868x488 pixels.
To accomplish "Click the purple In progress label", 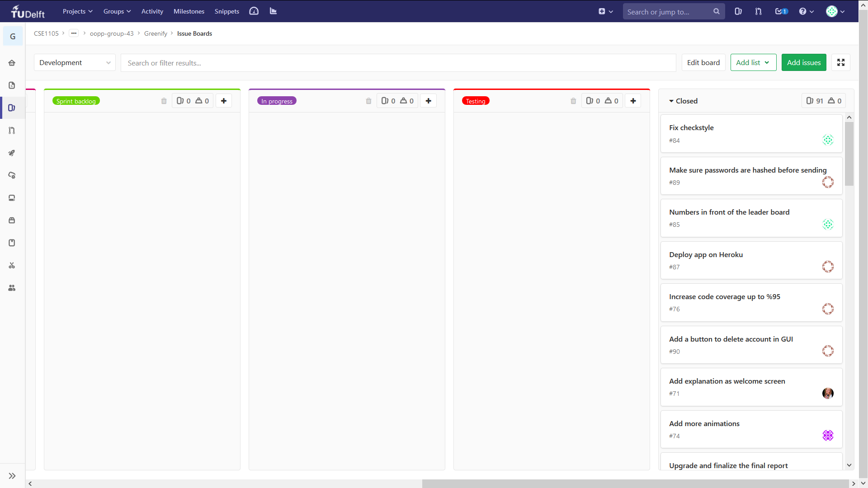I will [x=277, y=101].
